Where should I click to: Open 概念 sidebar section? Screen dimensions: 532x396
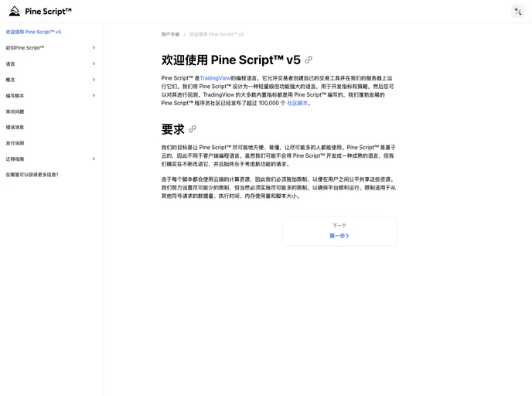coord(10,80)
